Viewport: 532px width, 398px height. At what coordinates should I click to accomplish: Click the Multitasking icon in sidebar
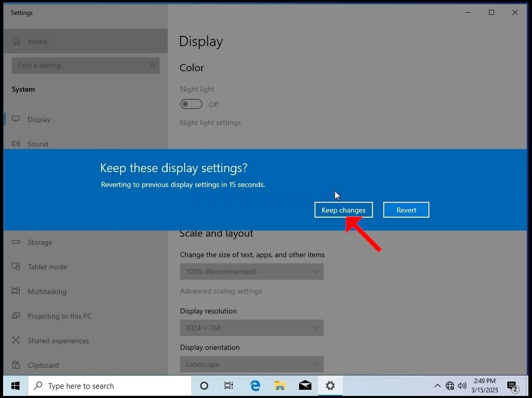pyautogui.click(x=16, y=291)
